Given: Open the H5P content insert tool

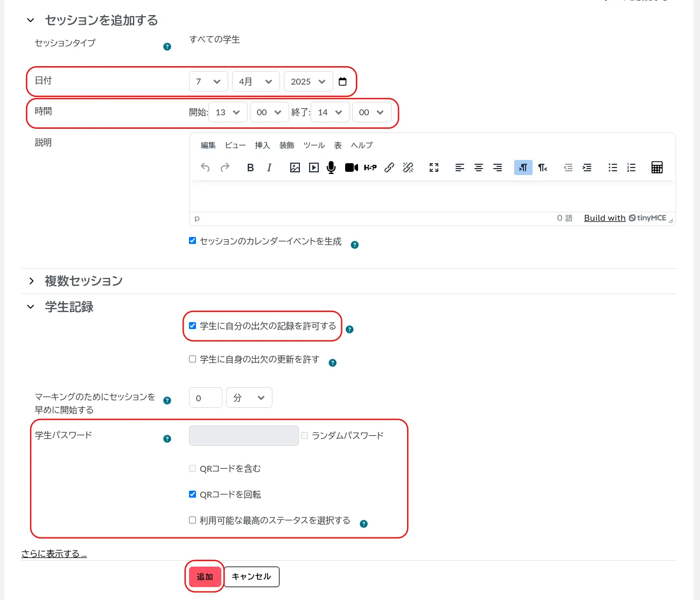Looking at the screenshot, I should click(x=370, y=168).
